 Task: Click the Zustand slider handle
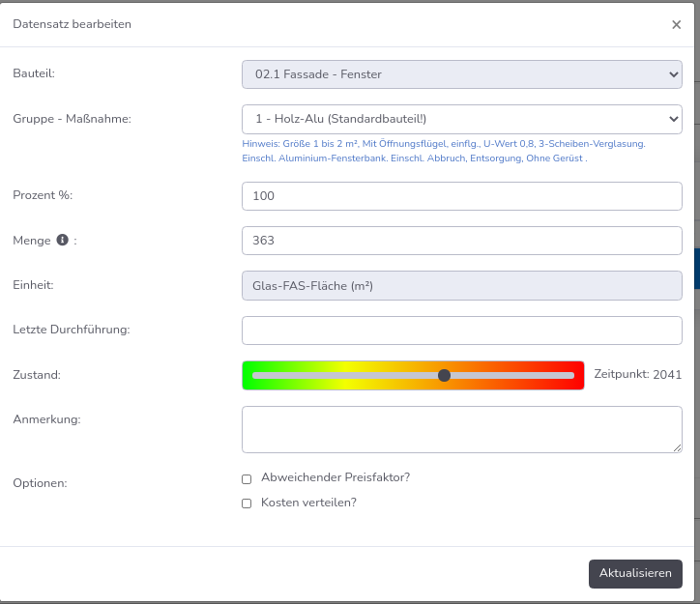[444, 376]
